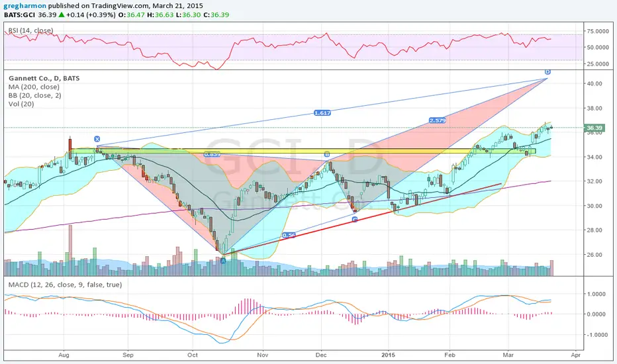Click the 28.00 price axis label
This screenshot has width=617, height=364.
click(x=594, y=230)
